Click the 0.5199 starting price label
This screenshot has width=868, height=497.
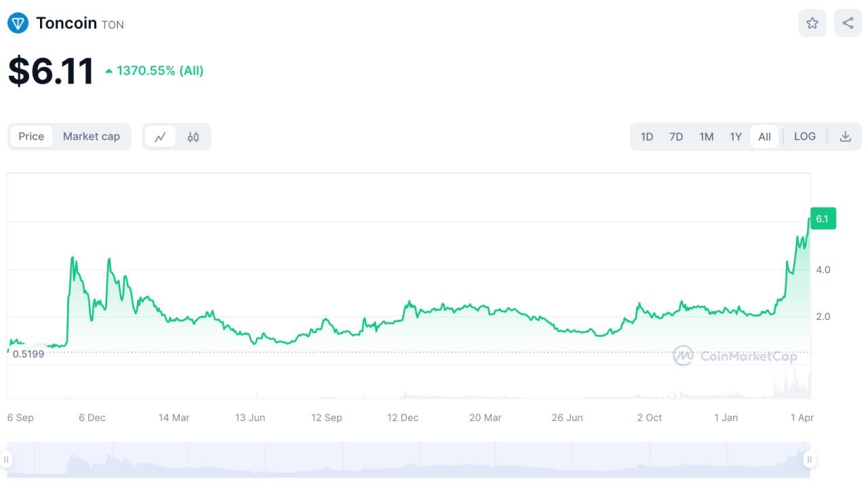point(28,354)
